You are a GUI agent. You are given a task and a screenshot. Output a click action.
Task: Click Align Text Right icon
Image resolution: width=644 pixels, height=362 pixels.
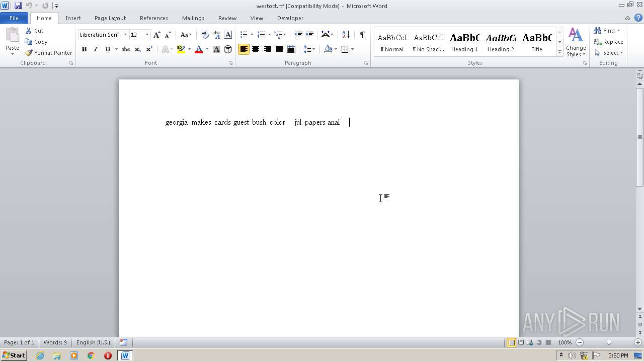pyautogui.click(x=268, y=49)
